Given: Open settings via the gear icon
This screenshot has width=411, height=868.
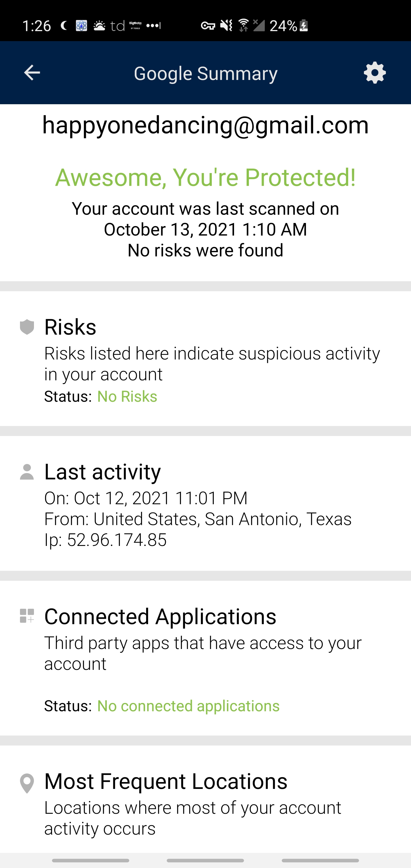Looking at the screenshot, I should [x=375, y=73].
